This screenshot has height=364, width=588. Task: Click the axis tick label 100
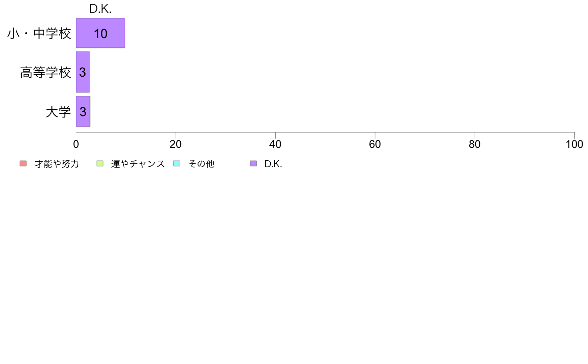(574, 144)
